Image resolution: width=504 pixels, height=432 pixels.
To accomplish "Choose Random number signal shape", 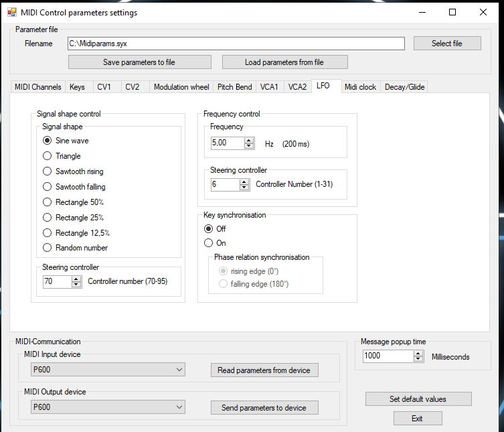I will [75, 248].
